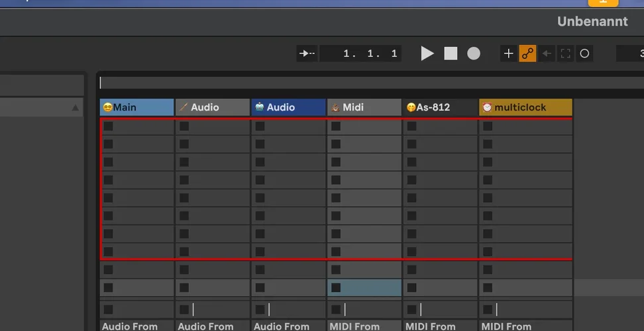Toggle the Follow playback arrow icon
The image size is (644, 331).
pyautogui.click(x=307, y=54)
